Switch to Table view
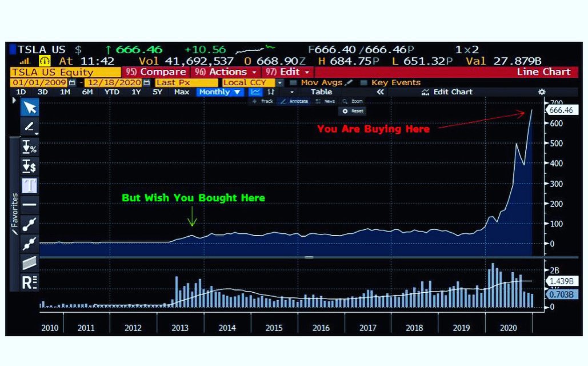The width and height of the screenshot is (588, 366). (x=321, y=92)
